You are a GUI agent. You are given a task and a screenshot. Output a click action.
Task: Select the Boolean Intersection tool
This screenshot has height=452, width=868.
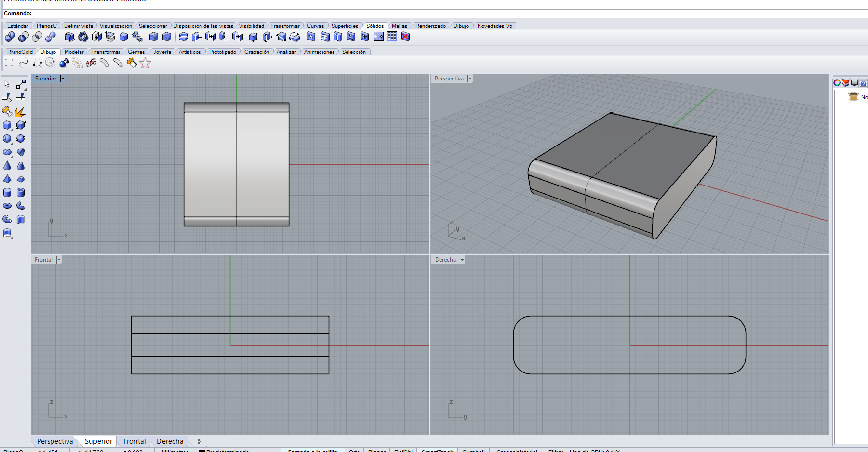tap(37, 37)
